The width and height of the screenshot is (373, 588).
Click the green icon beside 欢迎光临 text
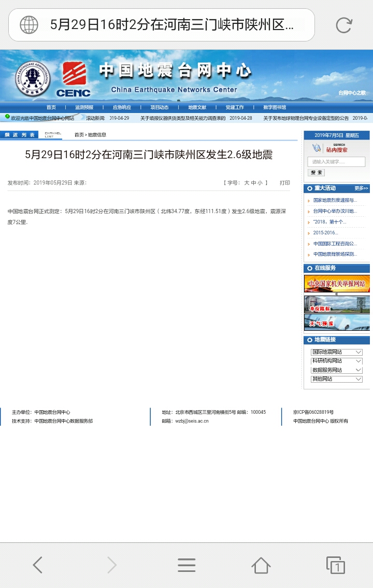(x=7, y=117)
